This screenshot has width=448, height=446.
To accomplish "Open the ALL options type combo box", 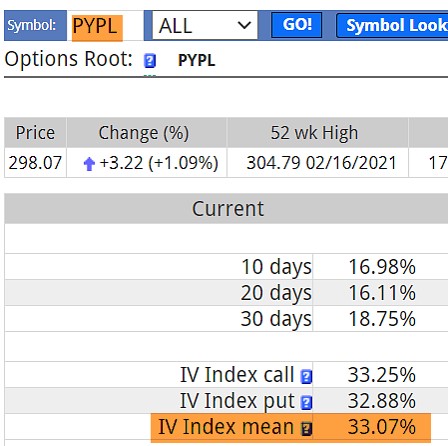I will 205,25.
